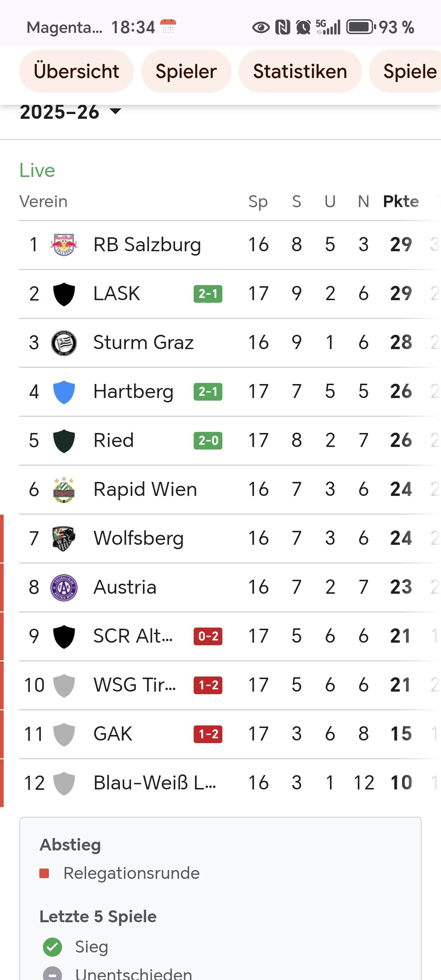The width and height of the screenshot is (441, 980).
Task: Open the Spieler tab
Action: (x=186, y=71)
